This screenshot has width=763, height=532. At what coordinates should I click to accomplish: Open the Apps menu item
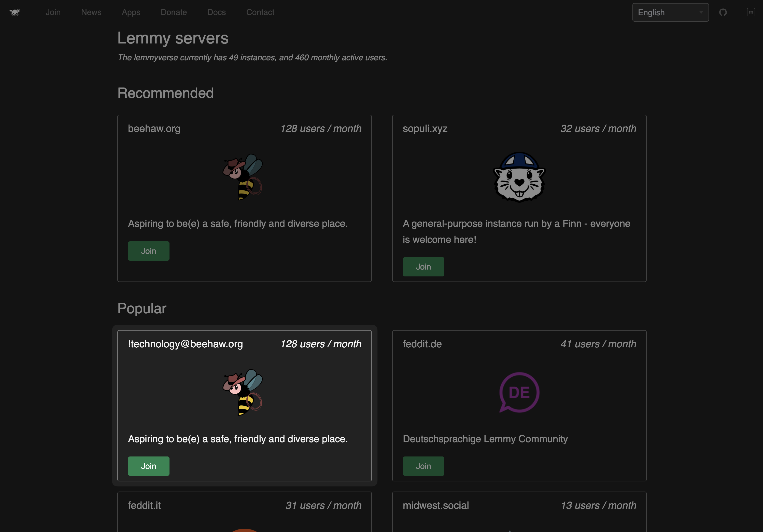(x=131, y=12)
